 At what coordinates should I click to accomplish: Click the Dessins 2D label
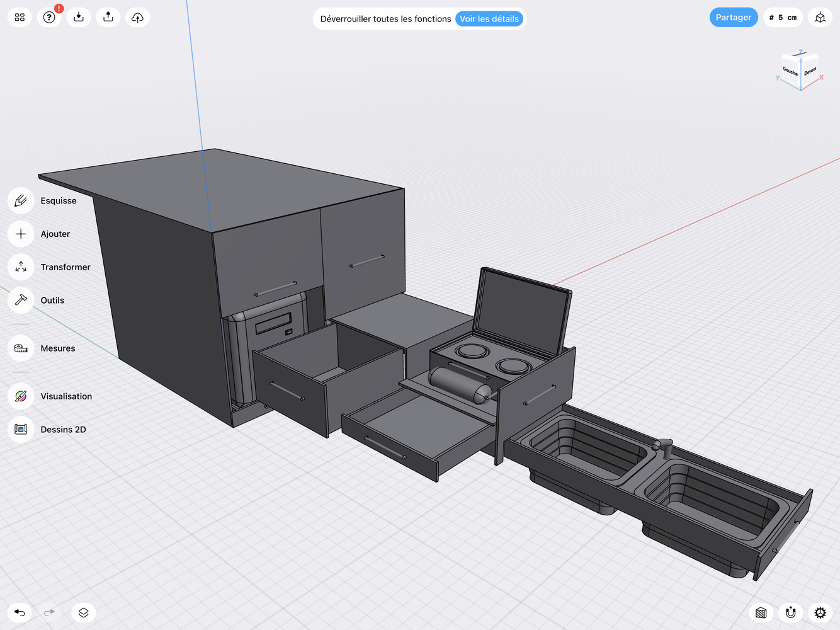pos(63,430)
